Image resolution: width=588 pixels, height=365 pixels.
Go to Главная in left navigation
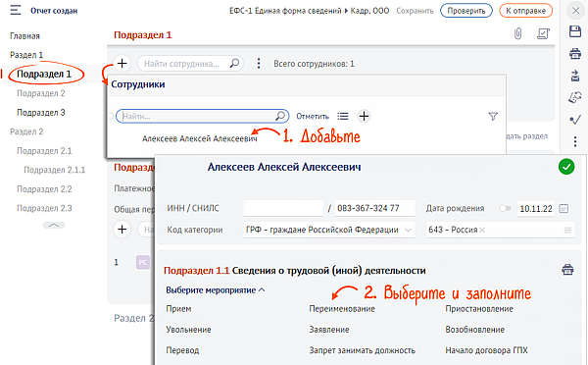coord(24,36)
